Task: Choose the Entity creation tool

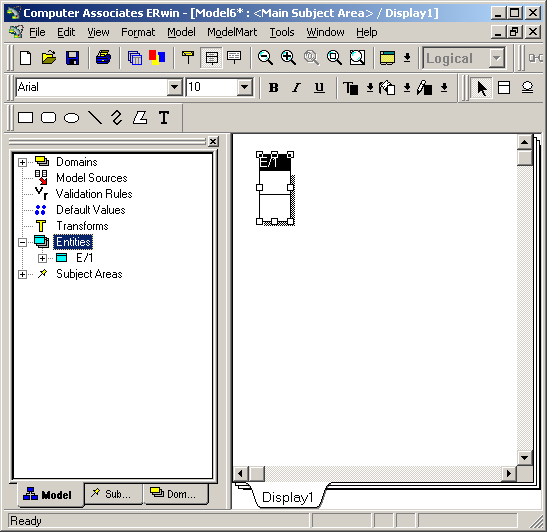Action: point(504,88)
